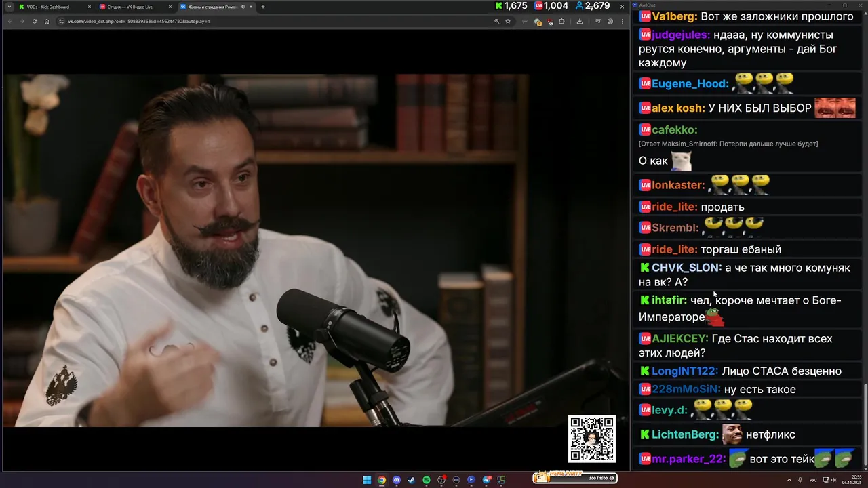
Task: Open the network and volume flyout
Action: pos(829,480)
